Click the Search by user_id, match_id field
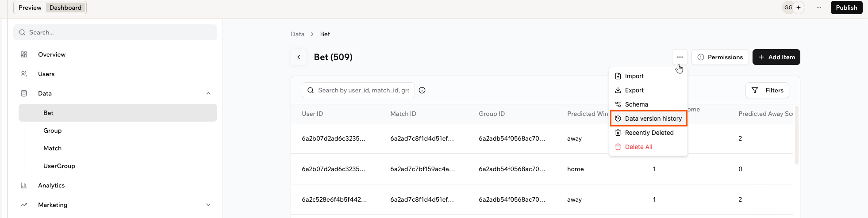 (358, 90)
